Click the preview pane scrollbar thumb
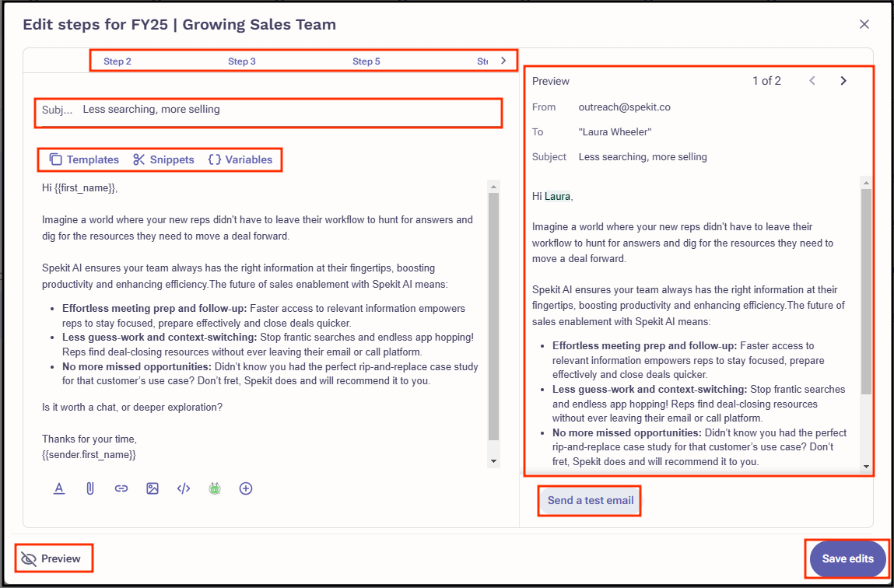 point(866,292)
